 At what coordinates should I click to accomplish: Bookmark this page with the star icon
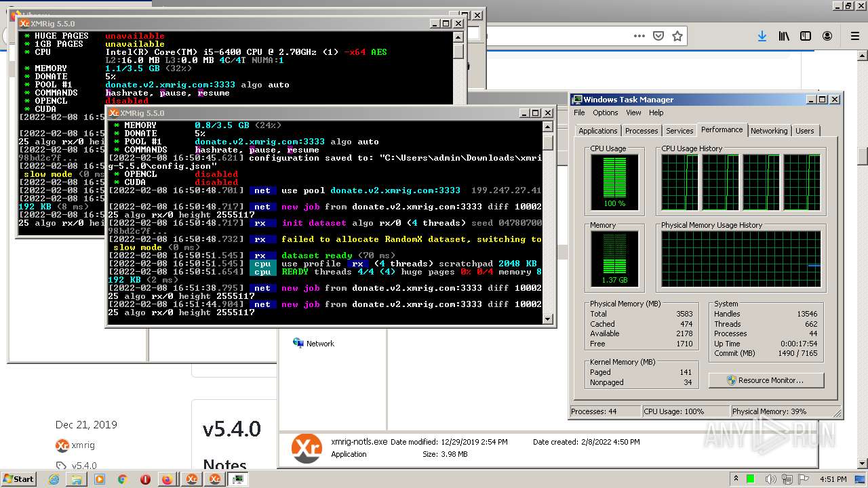[677, 36]
